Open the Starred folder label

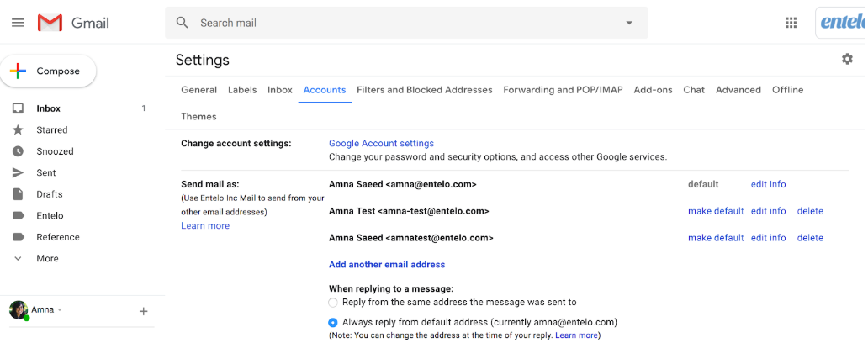coord(52,130)
